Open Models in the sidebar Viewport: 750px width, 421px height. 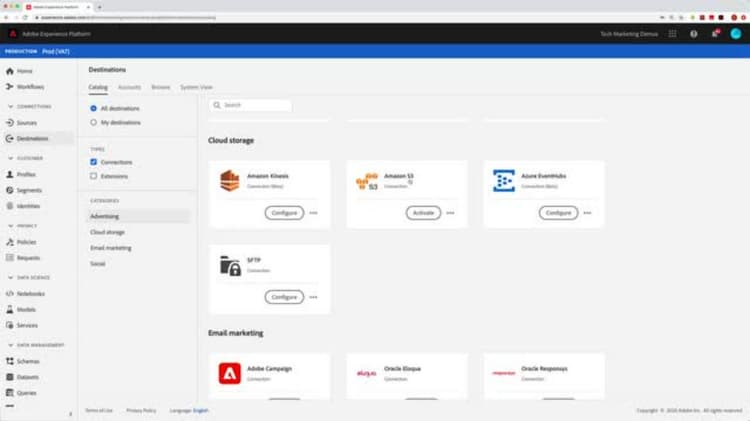pos(21,310)
